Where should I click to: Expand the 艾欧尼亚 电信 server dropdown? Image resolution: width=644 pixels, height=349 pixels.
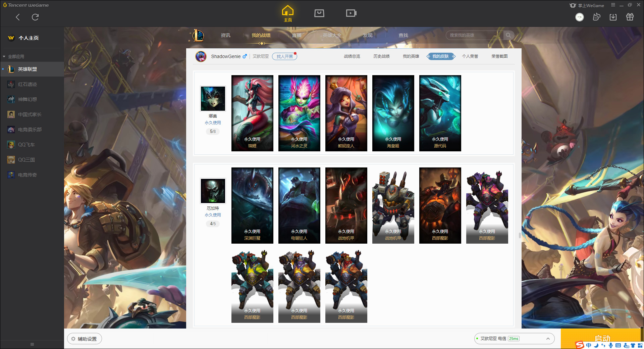[x=514, y=339]
